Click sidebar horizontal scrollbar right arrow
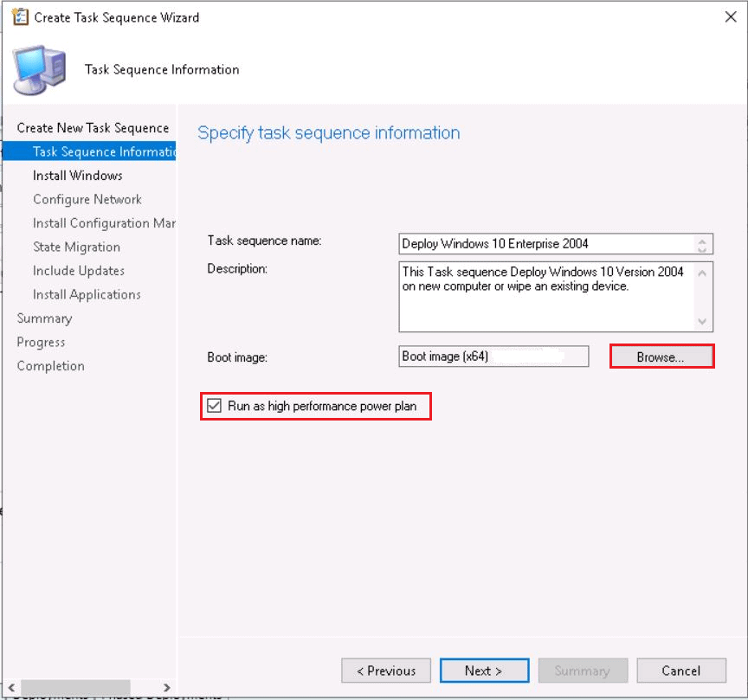Image resolution: width=748 pixels, height=700 pixels. (166, 687)
